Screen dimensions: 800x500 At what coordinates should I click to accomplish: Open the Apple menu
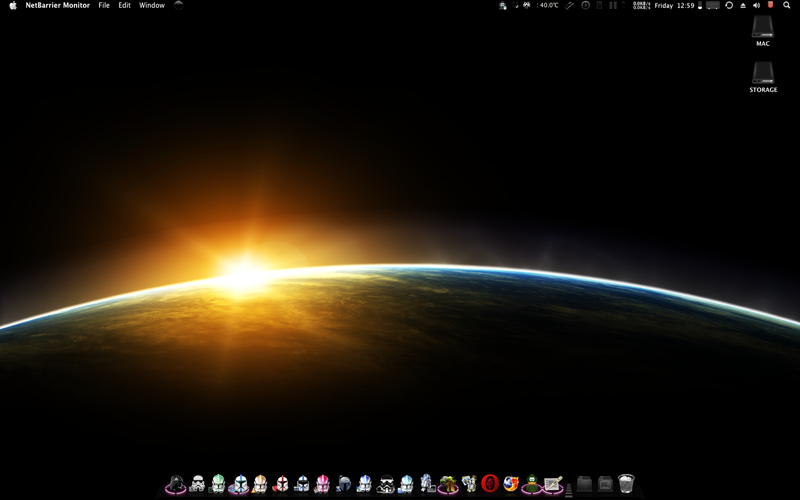click(13, 5)
